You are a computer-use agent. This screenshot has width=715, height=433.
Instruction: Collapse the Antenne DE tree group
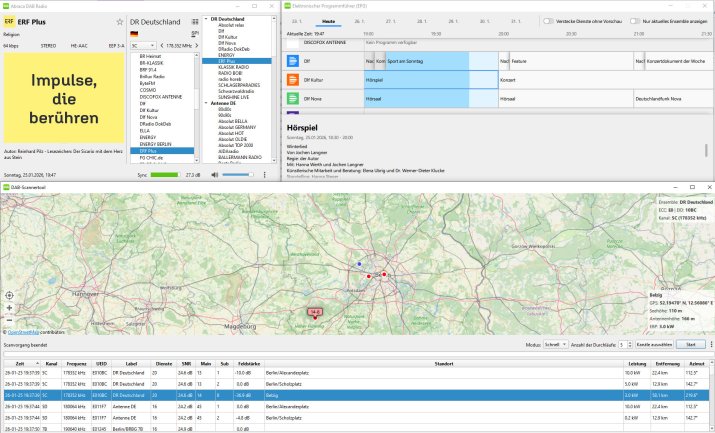coord(206,102)
